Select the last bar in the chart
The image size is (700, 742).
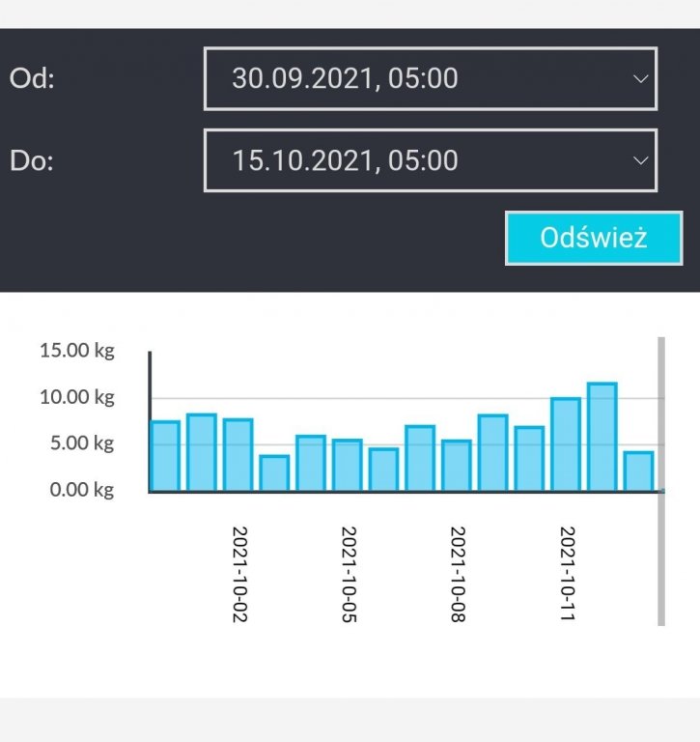click(638, 471)
